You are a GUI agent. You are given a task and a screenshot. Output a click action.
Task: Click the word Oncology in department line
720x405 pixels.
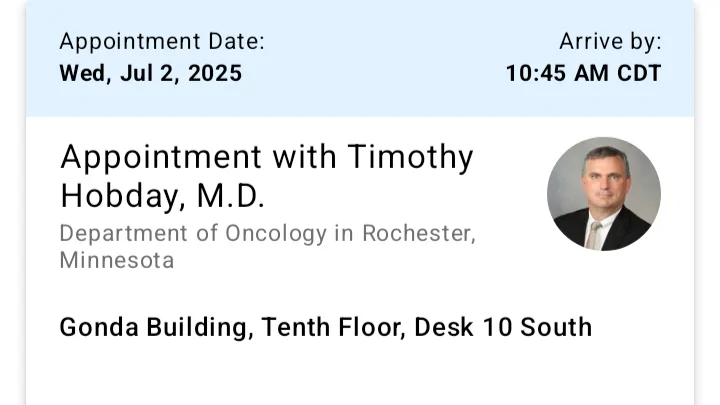click(276, 233)
